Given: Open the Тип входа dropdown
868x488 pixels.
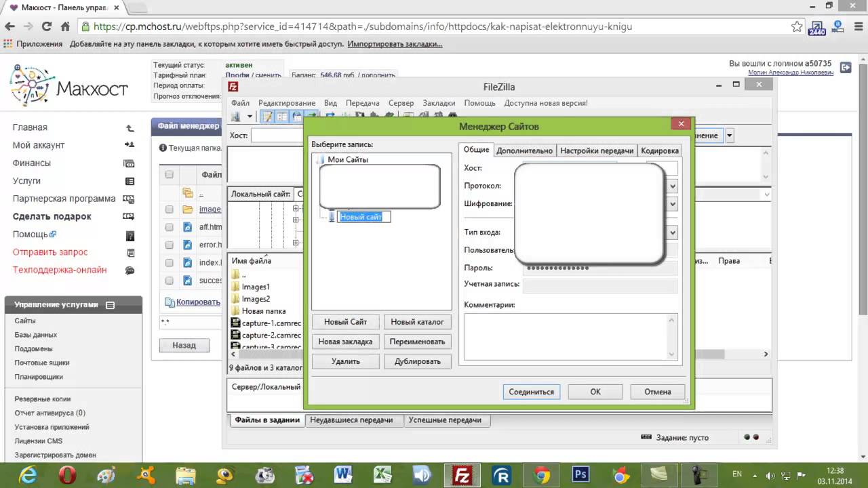Looking at the screenshot, I should pos(672,232).
